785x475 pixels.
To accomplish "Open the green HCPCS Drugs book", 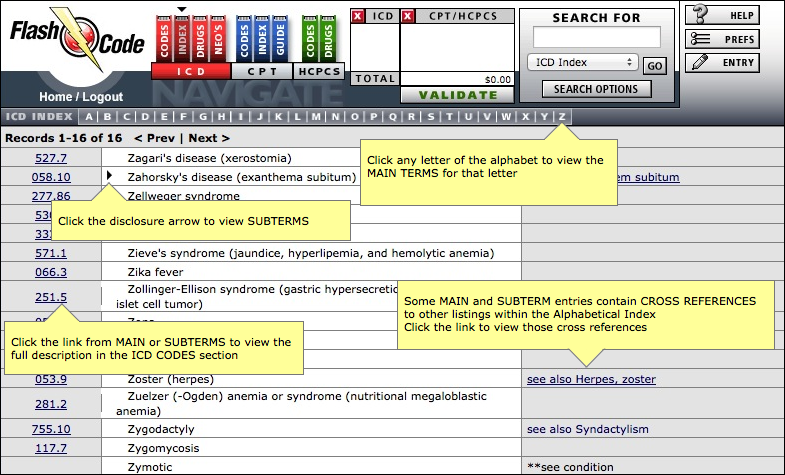I will coord(328,39).
